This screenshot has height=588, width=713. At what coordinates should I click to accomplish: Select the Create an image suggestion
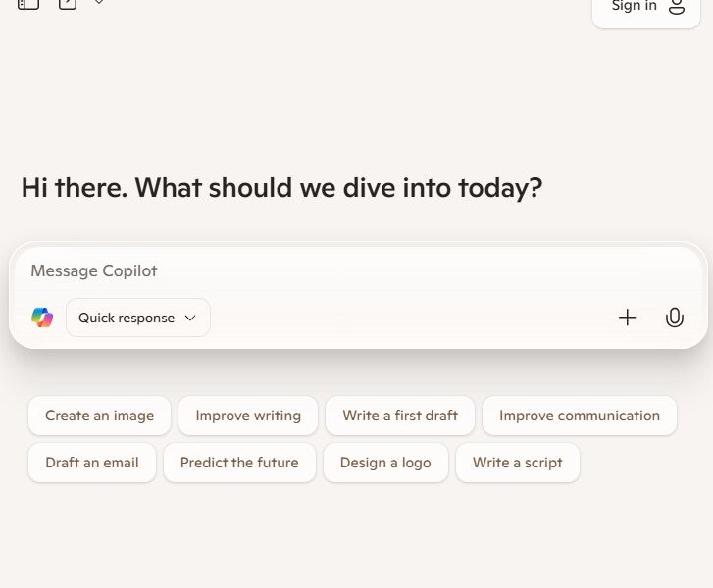[x=100, y=416]
